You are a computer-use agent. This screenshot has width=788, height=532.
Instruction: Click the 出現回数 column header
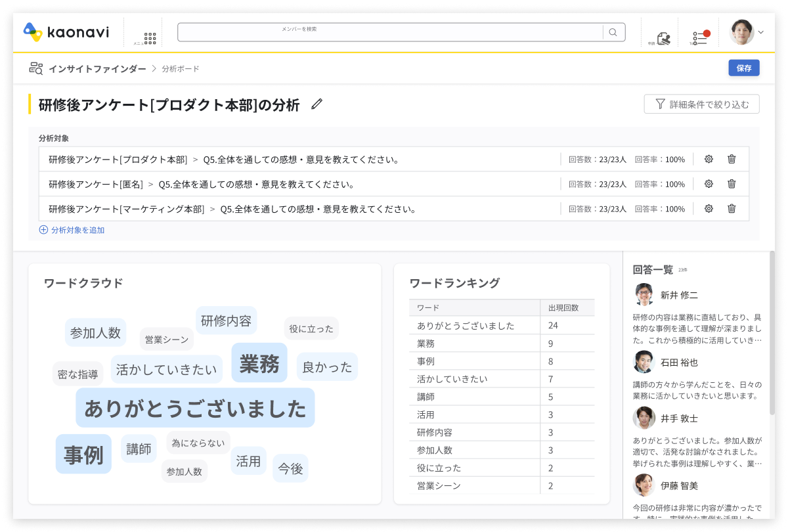[x=567, y=307]
